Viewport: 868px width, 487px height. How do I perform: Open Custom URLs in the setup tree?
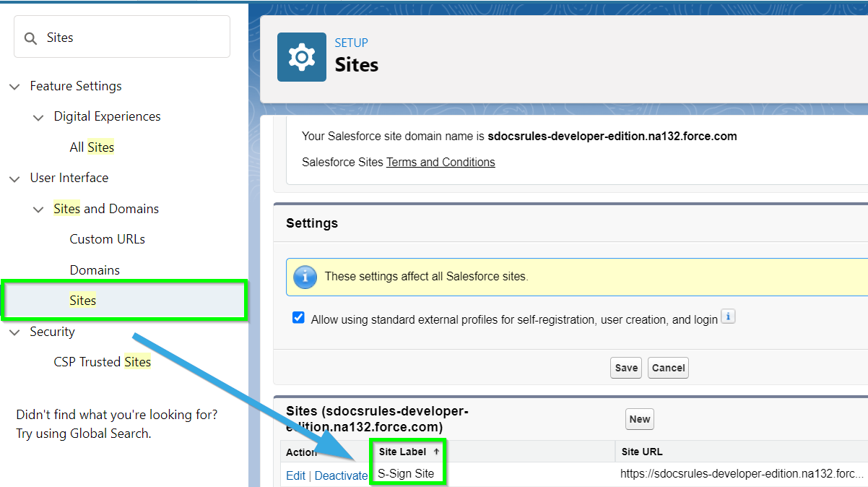(108, 239)
